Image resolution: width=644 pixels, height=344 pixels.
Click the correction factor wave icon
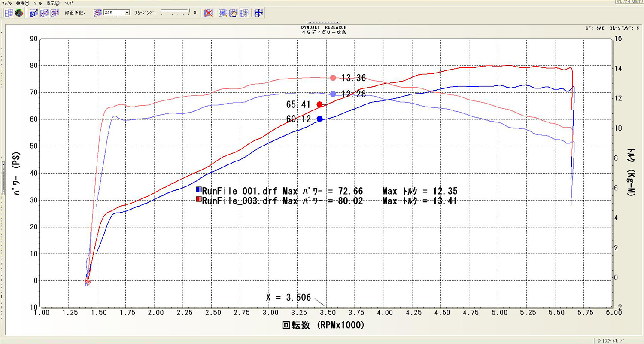[x=97, y=13]
